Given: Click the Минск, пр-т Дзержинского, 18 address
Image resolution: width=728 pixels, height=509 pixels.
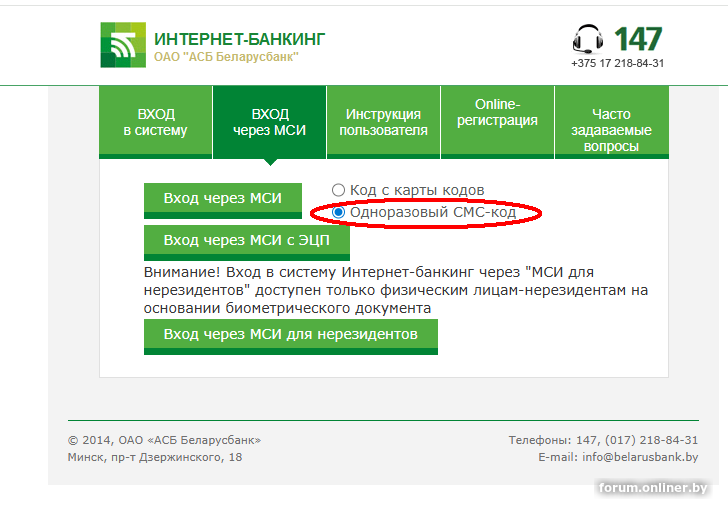Looking at the screenshot, I should pyautogui.click(x=155, y=457).
